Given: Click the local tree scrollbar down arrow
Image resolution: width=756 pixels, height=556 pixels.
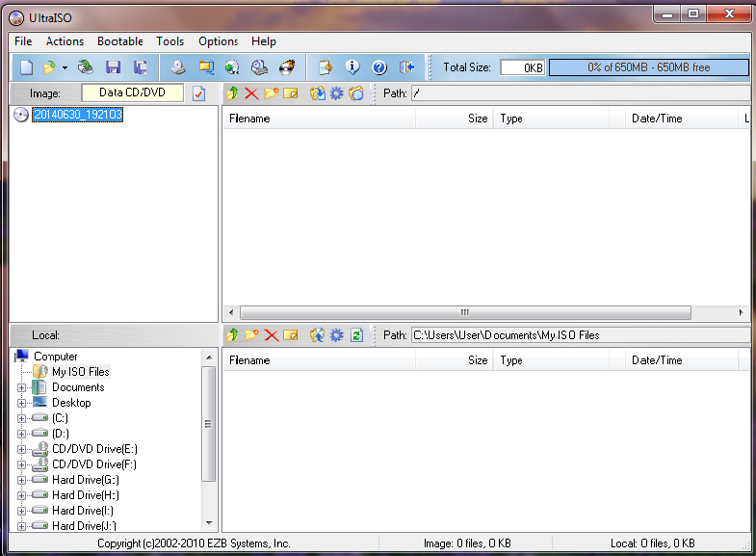Looking at the screenshot, I should click(x=209, y=523).
